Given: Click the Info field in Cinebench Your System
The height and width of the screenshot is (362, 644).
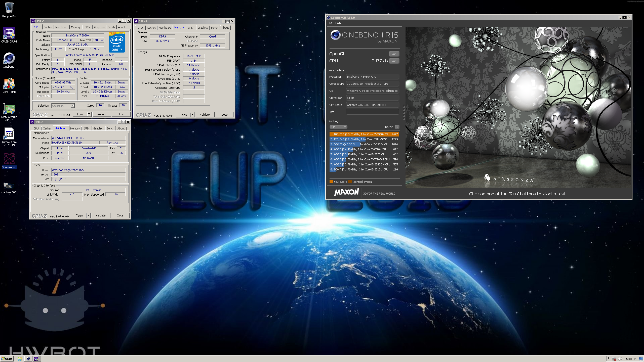Looking at the screenshot, I should 372,112.
